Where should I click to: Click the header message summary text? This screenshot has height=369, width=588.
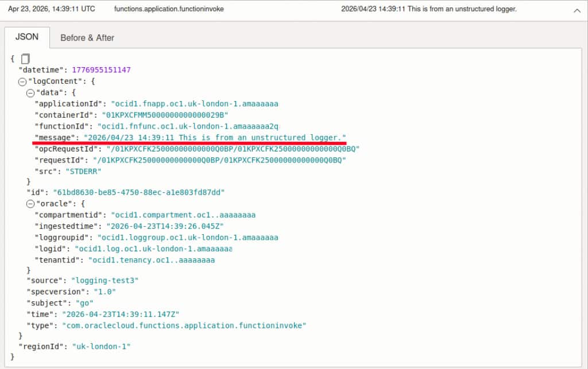[428, 9]
